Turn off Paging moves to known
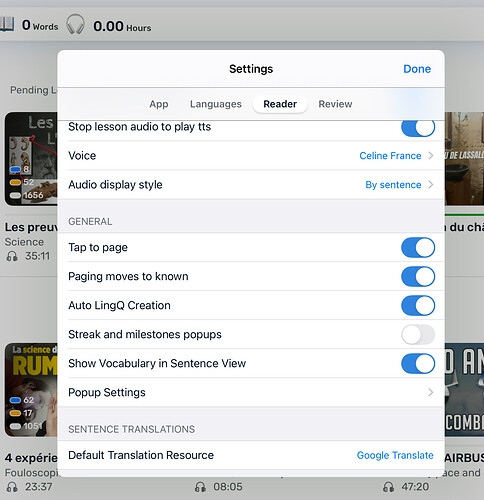Screen dimensions: 484x500 tap(418, 276)
